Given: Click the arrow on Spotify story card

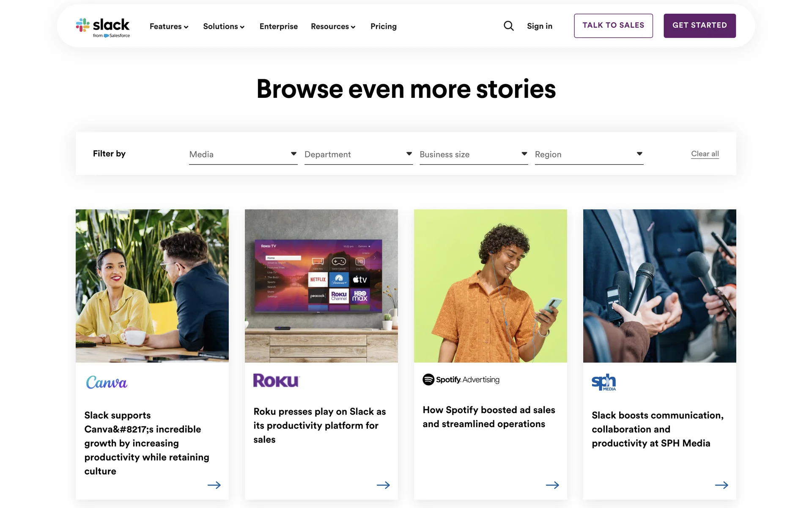Looking at the screenshot, I should coord(552,485).
